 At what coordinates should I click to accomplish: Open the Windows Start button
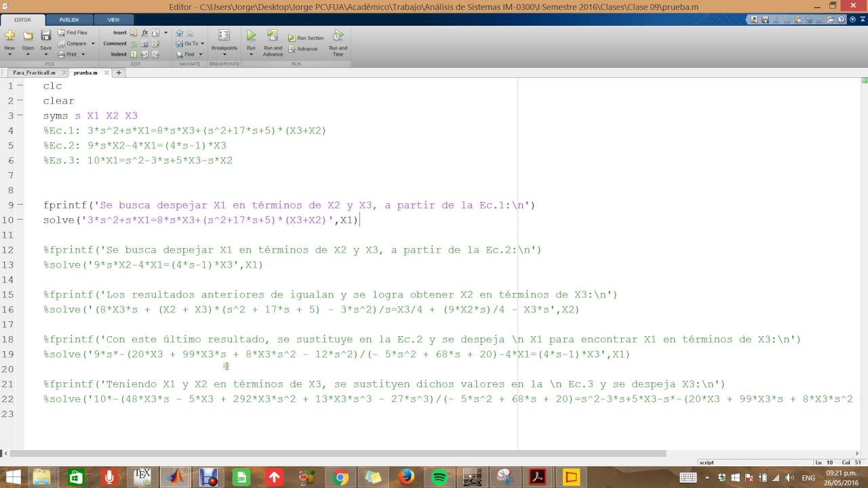12,477
